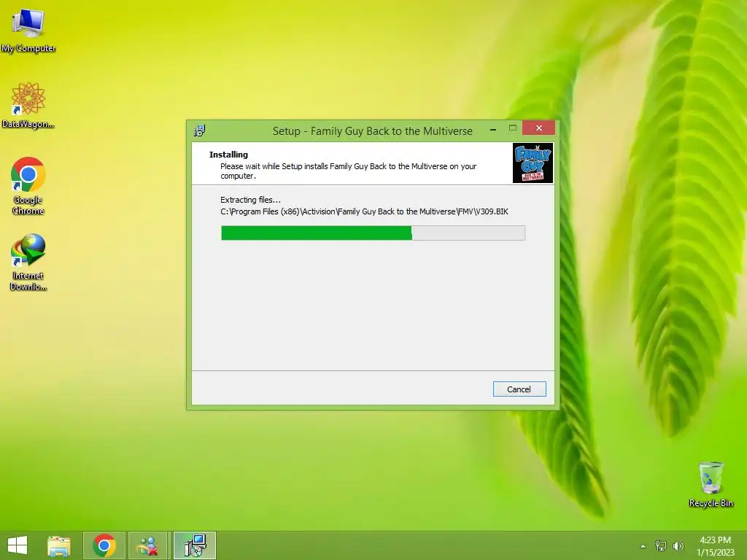Click the Windows Start button
The height and width of the screenshot is (560, 747).
[18, 545]
